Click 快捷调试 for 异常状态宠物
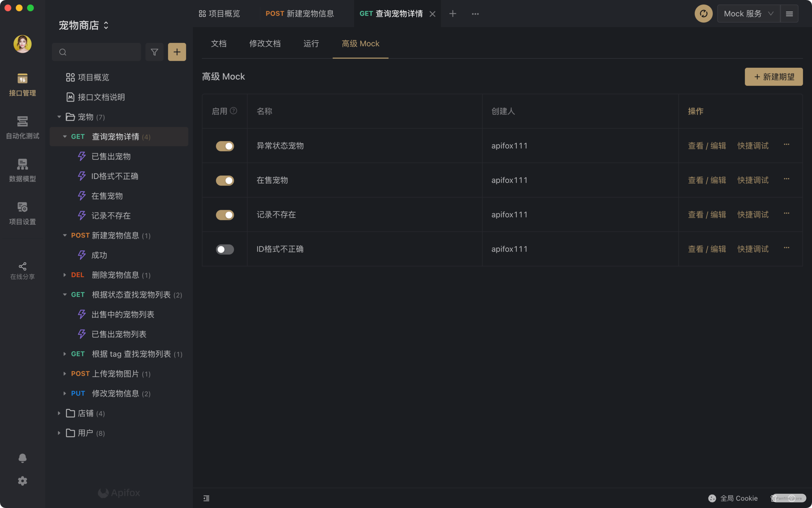This screenshot has width=812, height=508. pyautogui.click(x=753, y=146)
